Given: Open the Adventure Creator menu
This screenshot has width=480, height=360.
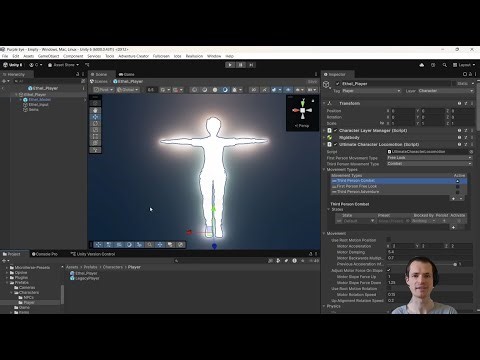Looking at the screenshot, I should tap(133, 56).
